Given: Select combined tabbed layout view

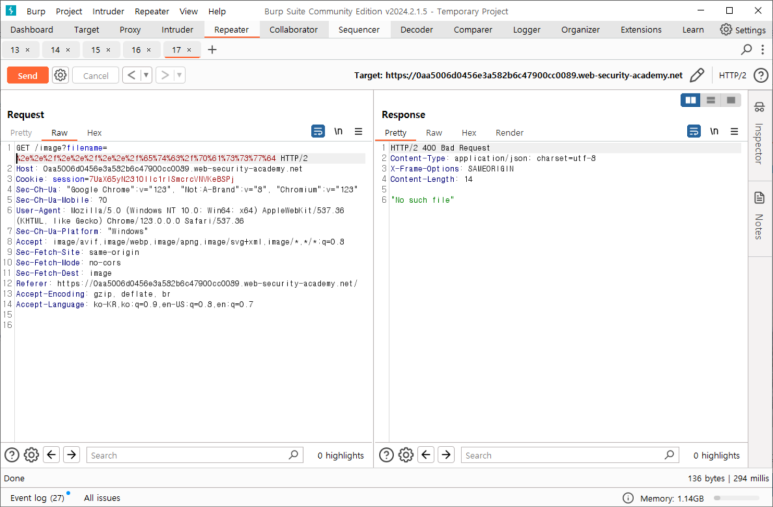Looking at the screenshot, I should 731,100.
